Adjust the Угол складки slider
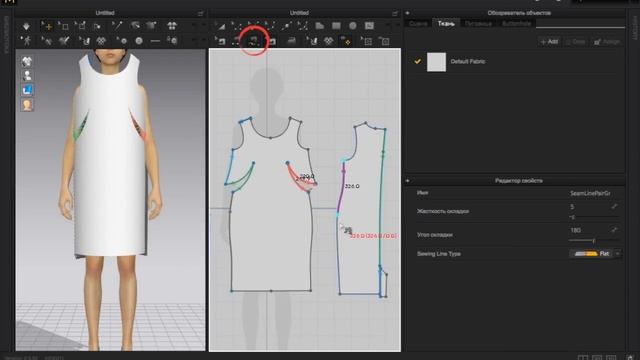 tap(594, 241)
